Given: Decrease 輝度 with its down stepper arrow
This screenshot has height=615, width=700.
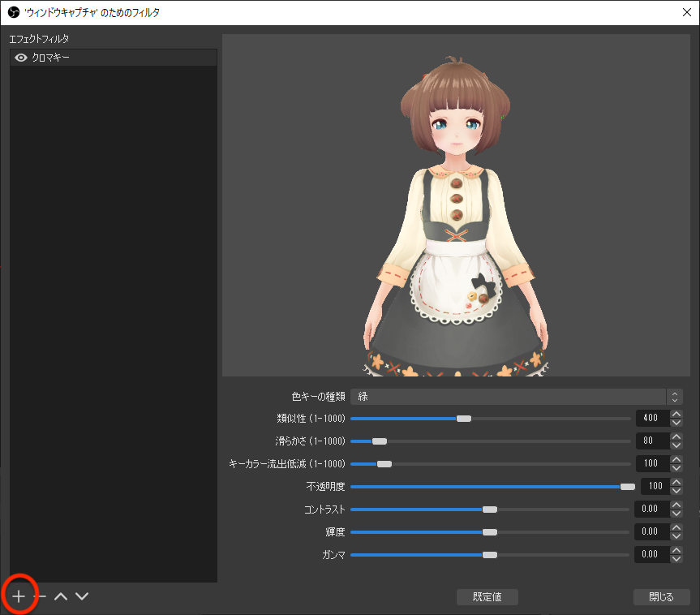Looking at the screenshot, I should pos(676,536).
